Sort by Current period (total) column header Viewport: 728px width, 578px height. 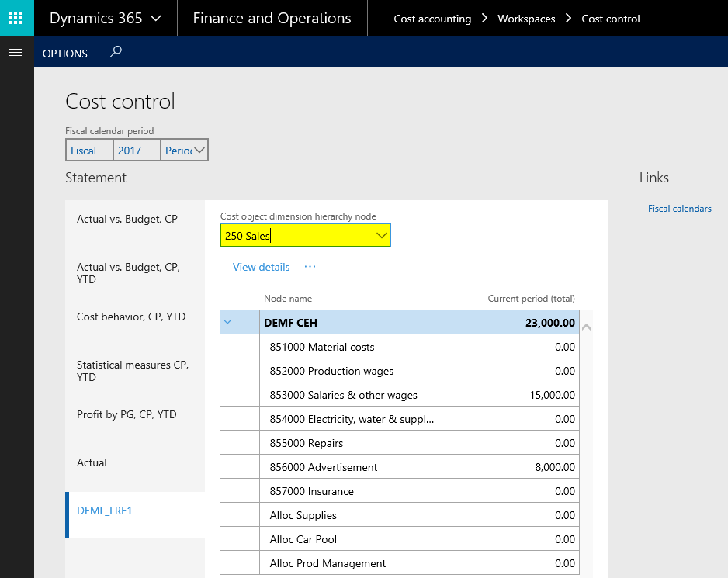pyautogui.click(x=531, y=299)
